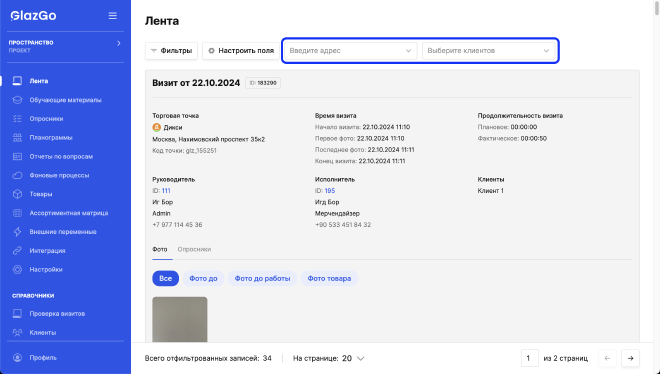This screenshot has height=374, width=660.
Task: Click the page number field showing 1
Action: 530,358
